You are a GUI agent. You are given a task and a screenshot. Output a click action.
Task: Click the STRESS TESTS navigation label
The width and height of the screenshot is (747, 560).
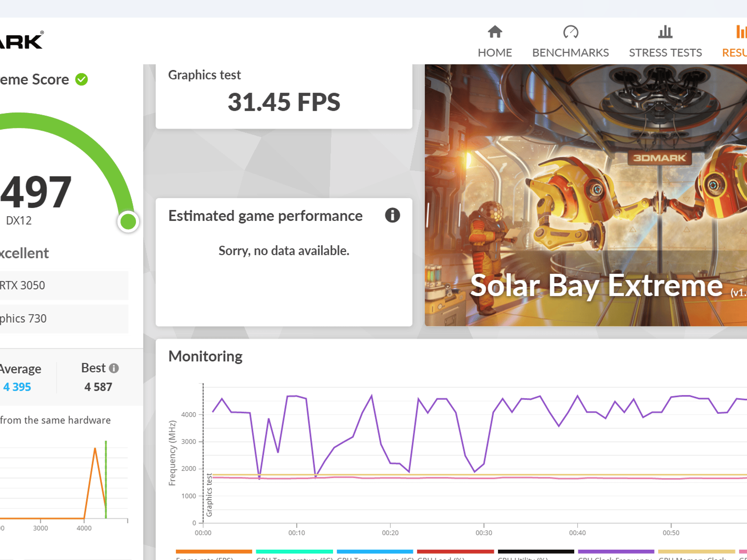coord(665,53)
